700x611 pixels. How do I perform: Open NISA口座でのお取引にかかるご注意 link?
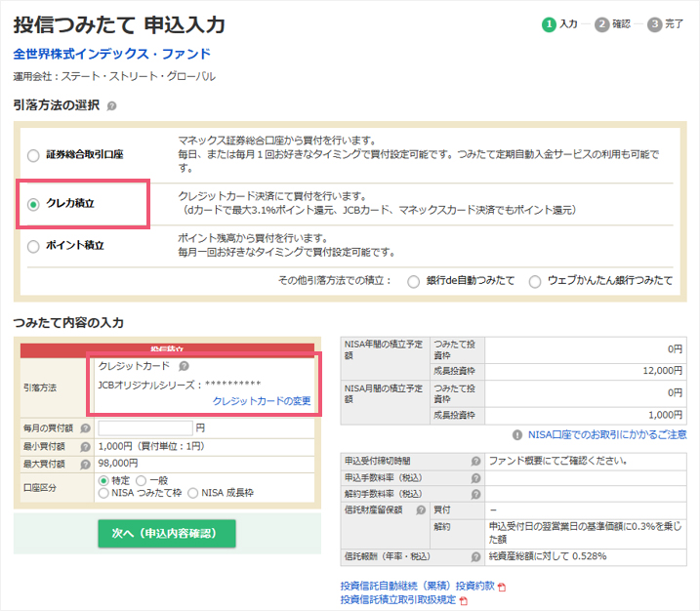(607, 434)
